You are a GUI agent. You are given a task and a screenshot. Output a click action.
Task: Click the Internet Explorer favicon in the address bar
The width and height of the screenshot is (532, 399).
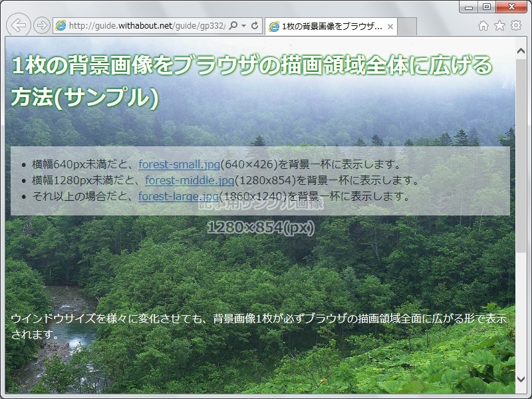pos(60,25)
